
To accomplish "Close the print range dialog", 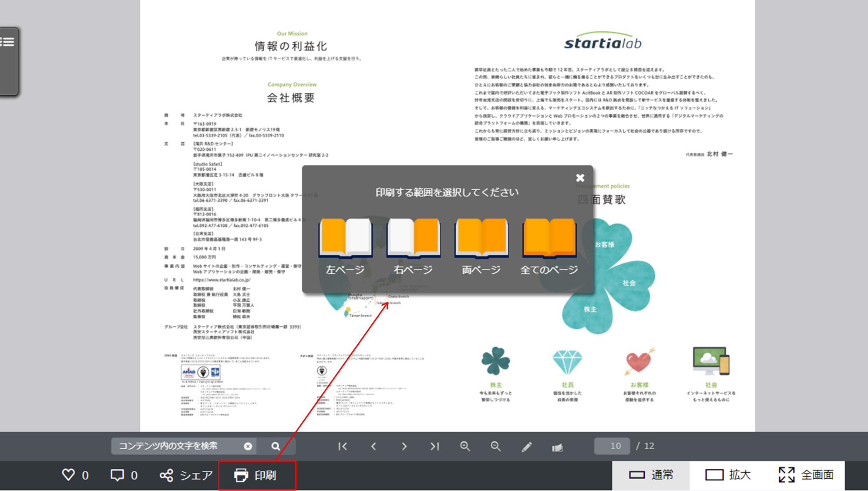I will pos(580,178).
